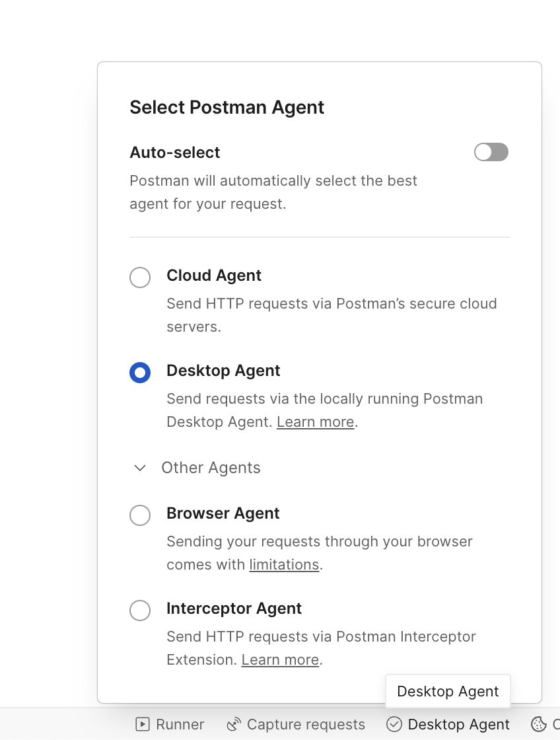Open the Cookies icon in the status bar
The height and width of the screenshot is (740, 560).
[x=539, y=725]
